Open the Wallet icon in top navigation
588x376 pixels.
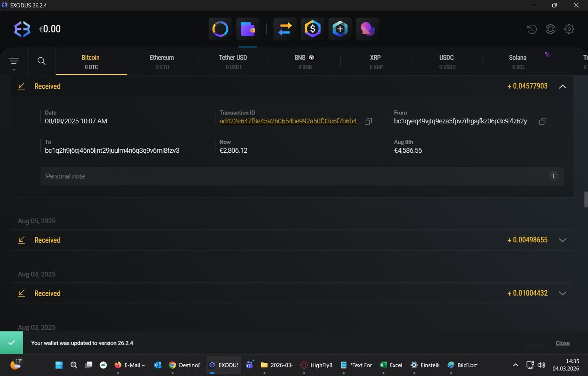[x=248, y=29]
